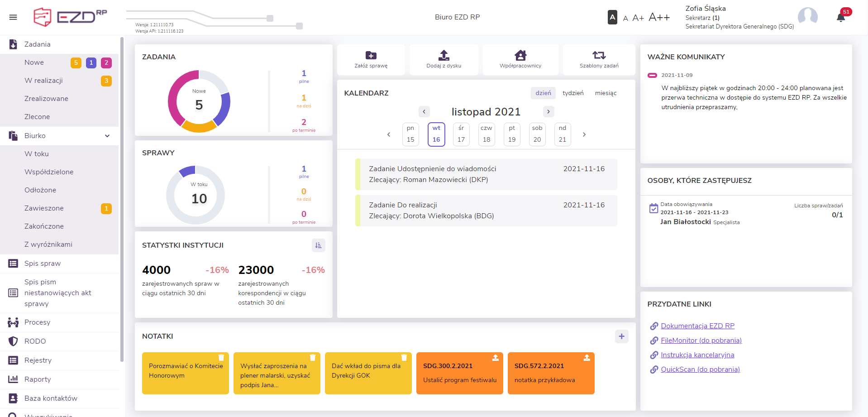Select the largest font size A++
This screenshot has width=868, height=417.
click(x=659, y=17)
